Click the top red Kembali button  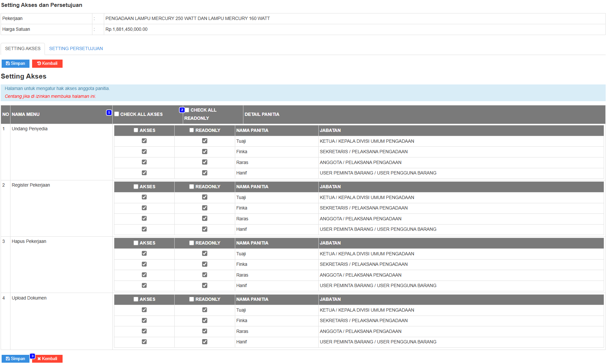47,64
